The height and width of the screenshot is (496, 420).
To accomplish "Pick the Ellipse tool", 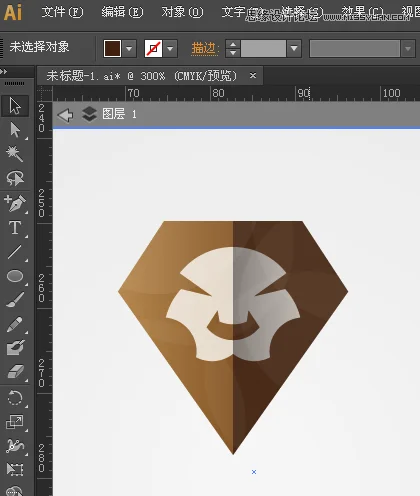I will pos(15,276).
